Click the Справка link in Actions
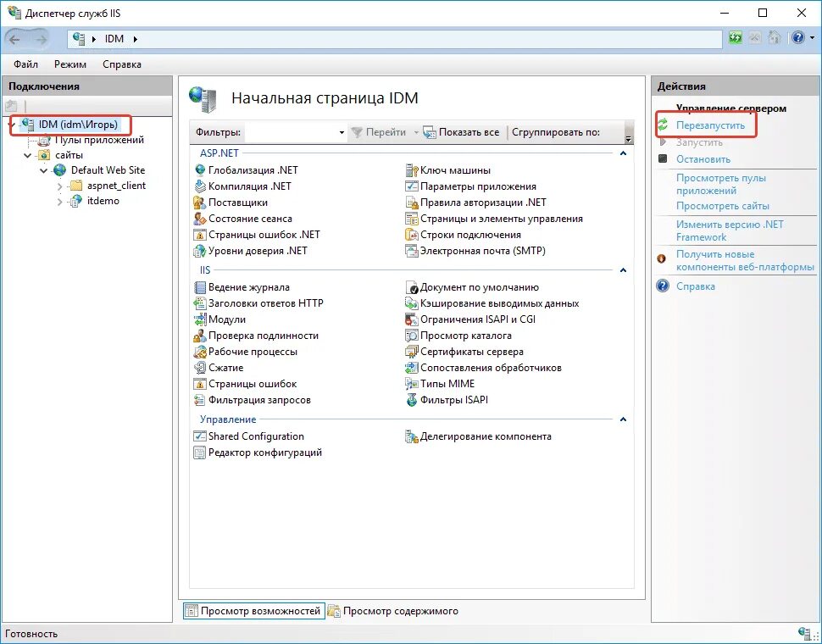The image size is (822, 644). click(x=695, y=286)
